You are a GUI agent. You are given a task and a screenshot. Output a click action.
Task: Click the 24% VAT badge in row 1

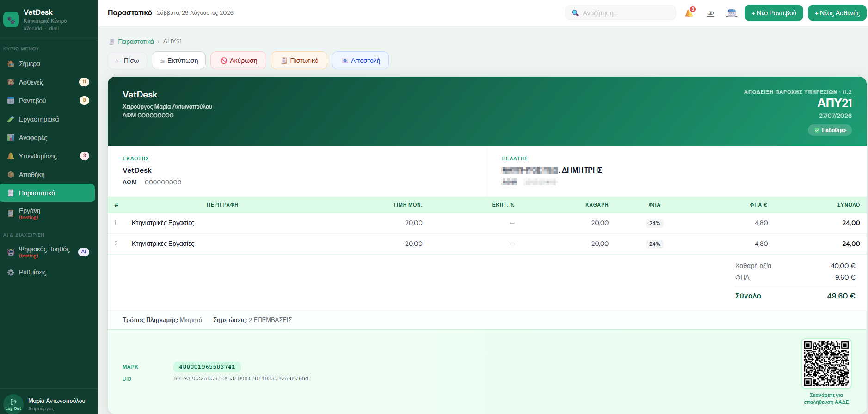click(654, 223)
